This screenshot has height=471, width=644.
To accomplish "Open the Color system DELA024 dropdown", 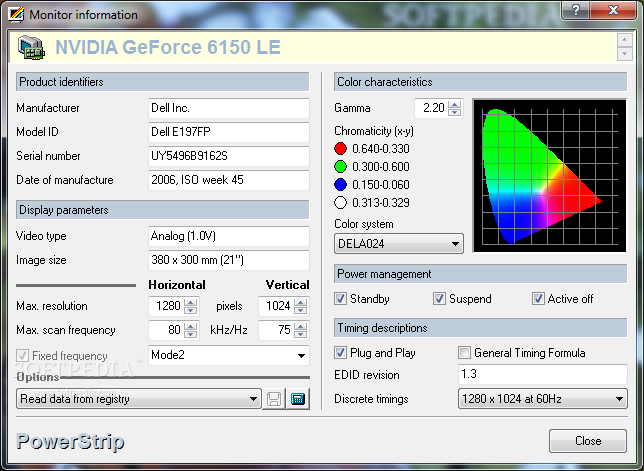I will pyautogui.click(x=398, y=244).
